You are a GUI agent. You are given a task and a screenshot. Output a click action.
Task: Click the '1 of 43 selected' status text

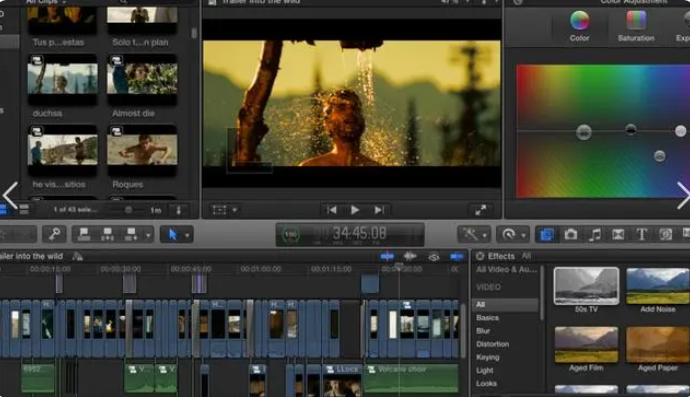75,210
